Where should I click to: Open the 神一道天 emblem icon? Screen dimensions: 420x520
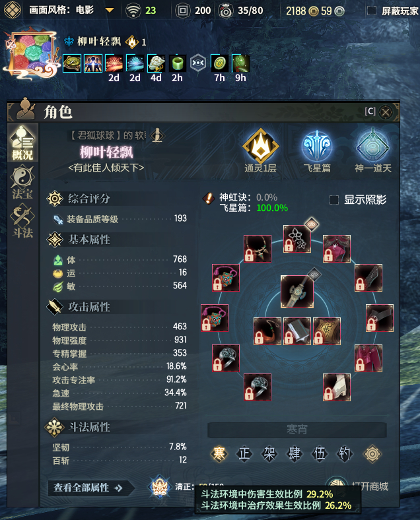(x=372, y=146)
